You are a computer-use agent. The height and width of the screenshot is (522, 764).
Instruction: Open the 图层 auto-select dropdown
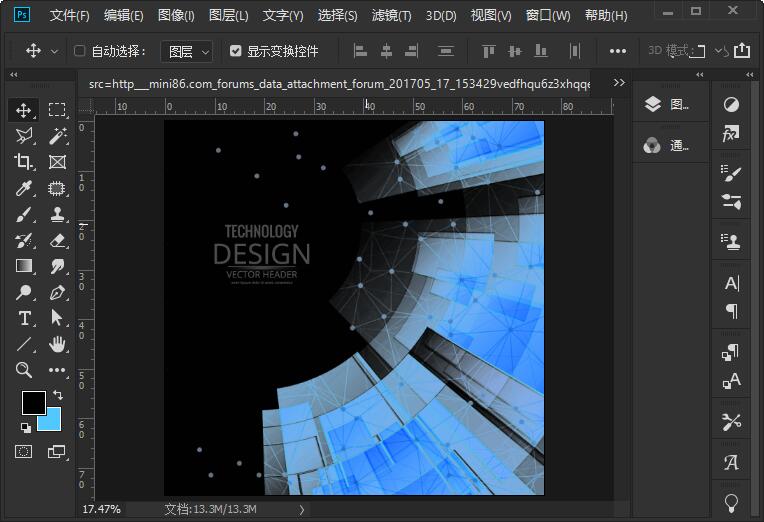click(187, 51)
